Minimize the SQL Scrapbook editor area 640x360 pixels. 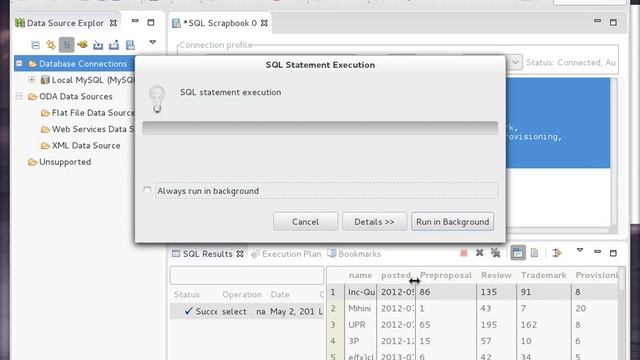point(598,20)
